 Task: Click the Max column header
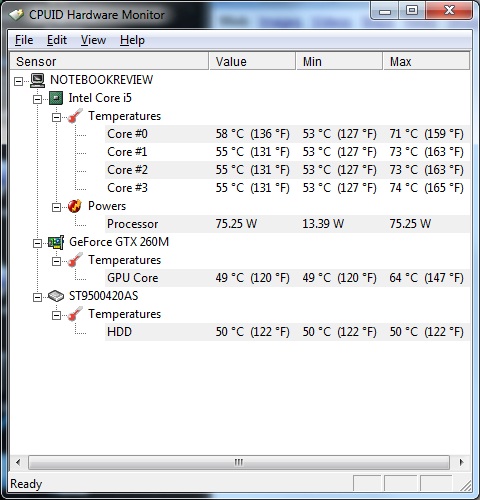427,61
